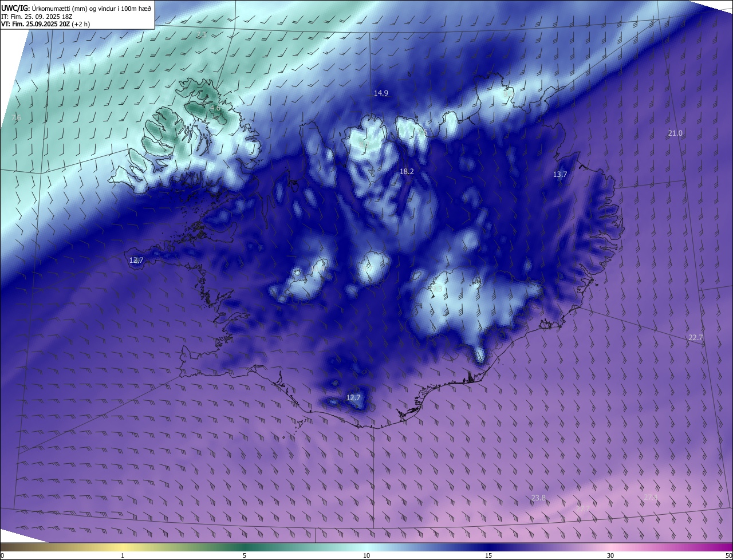Click the 21.0 value label
The width and height of the screenshot is (733, 560).
(675, 133)
